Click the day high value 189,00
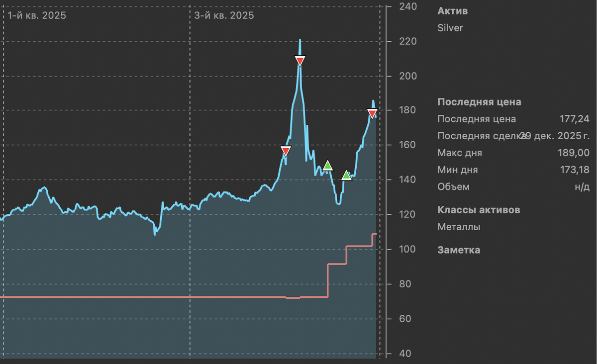 (574, 153)
